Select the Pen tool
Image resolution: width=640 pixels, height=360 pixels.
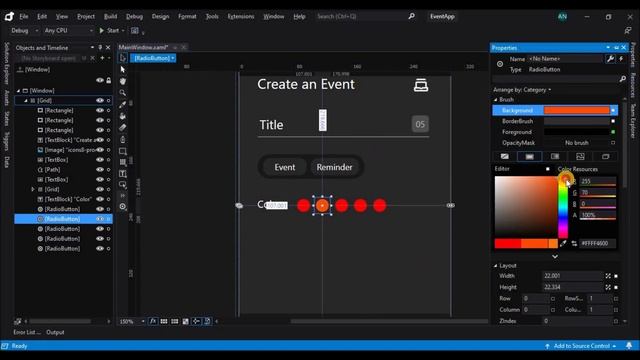(x=122, y=139)
